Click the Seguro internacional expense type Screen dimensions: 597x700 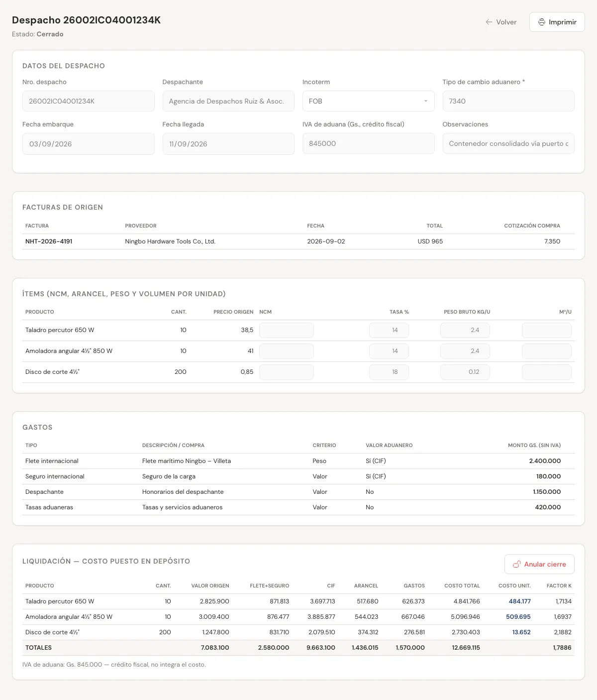pyautogui.click(x=55, y=476)
